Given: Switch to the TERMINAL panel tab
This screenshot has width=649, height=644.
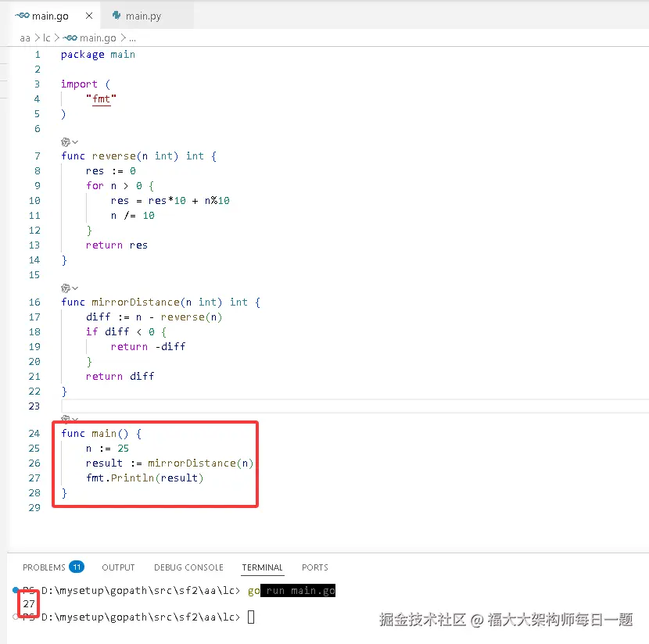Looking at the screenshot, I should (x=263, y=567).
